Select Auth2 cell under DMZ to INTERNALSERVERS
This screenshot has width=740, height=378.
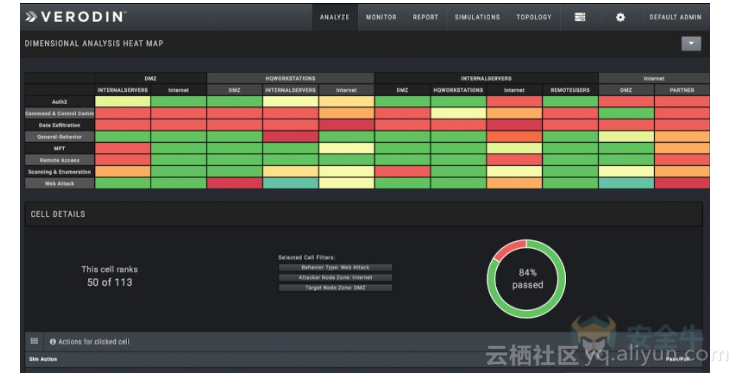(123, 101)
